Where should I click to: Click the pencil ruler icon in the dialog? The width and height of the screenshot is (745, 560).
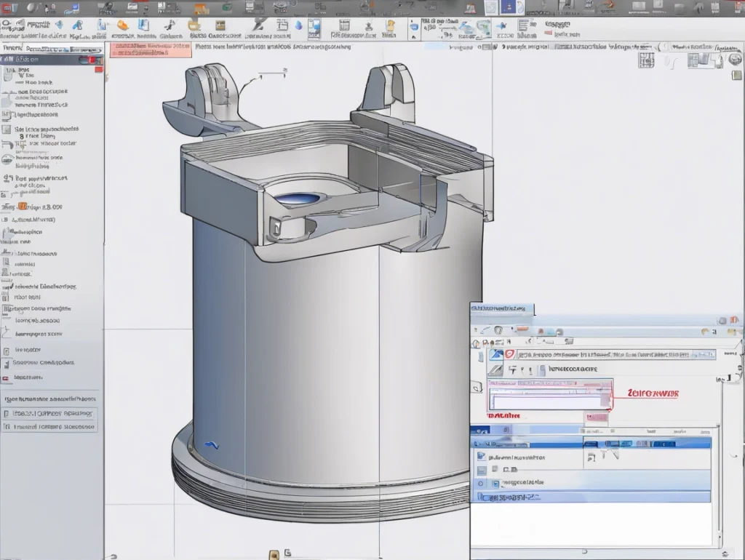tap(495, 369)
